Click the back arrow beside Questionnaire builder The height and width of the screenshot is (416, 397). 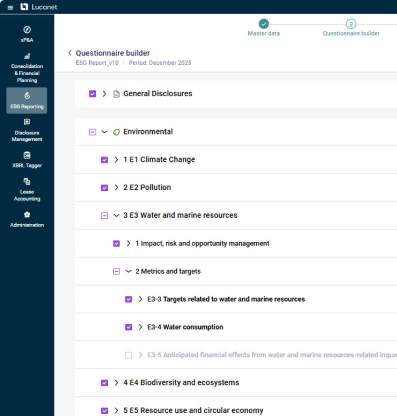(70, 53)
